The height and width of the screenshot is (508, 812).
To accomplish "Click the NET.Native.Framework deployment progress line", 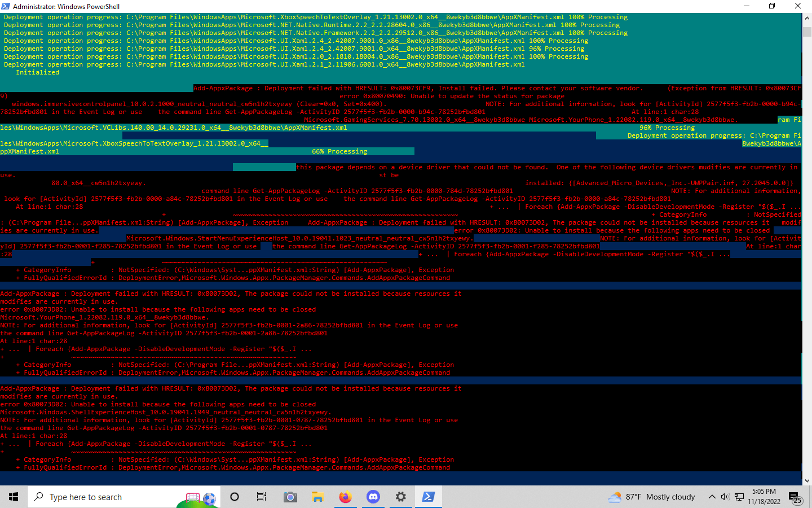I will (x=316, y=33).
